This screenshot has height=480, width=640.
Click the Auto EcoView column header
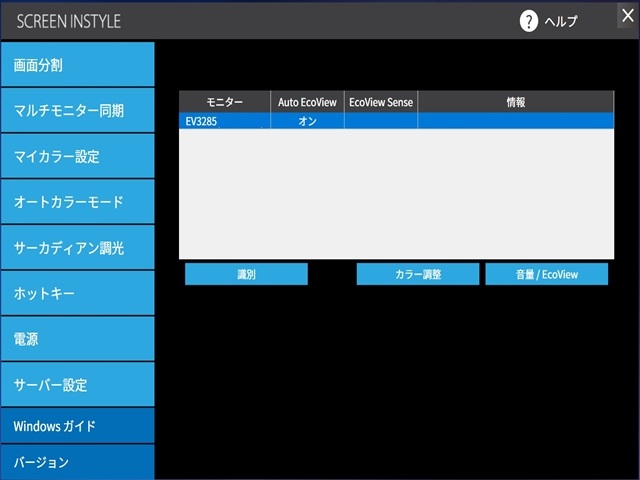click(307, 102)
